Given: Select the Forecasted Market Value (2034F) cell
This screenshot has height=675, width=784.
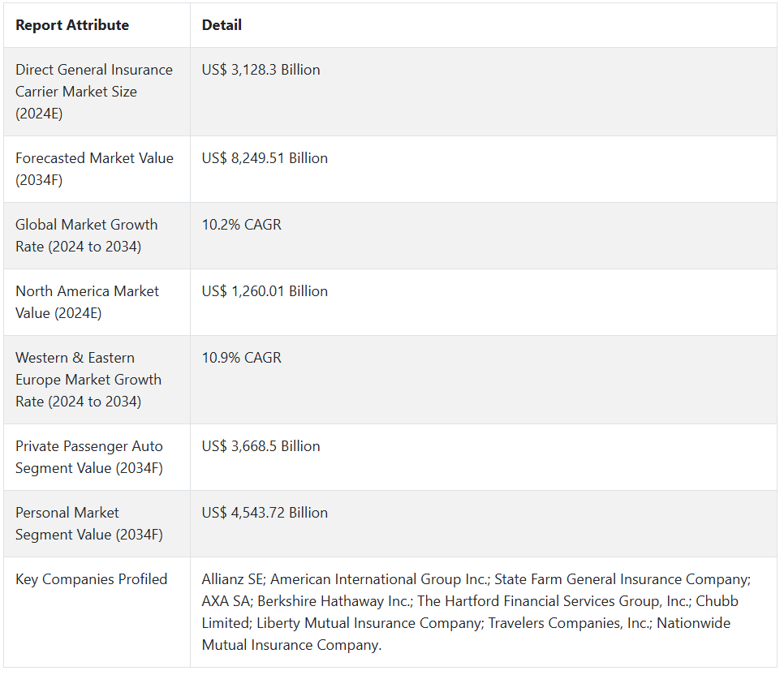Looking at the screenshot, I should coord(94,169).
